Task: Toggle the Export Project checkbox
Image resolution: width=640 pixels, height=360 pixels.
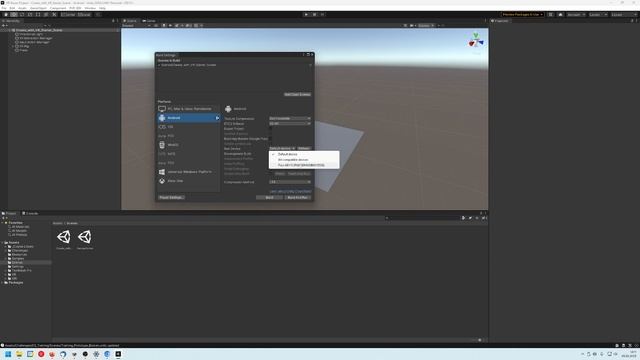Action: point(271,129)
